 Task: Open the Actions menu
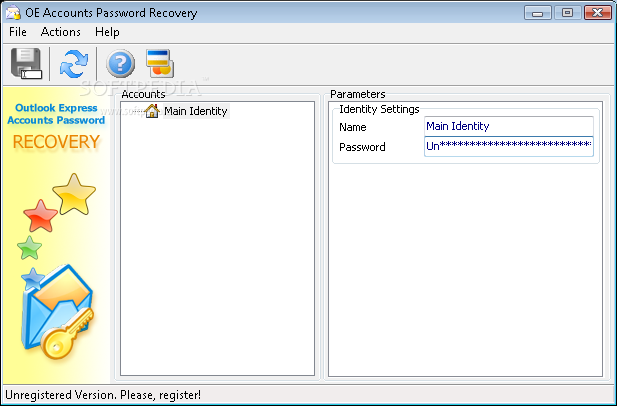coord(61,32)
